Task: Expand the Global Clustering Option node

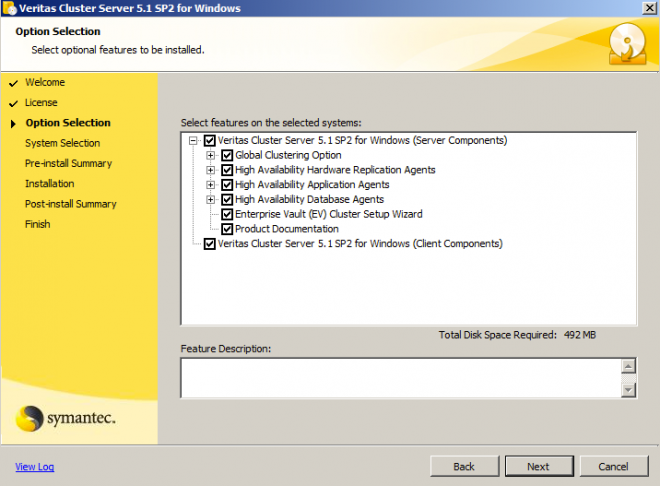Action: [210, 155]
